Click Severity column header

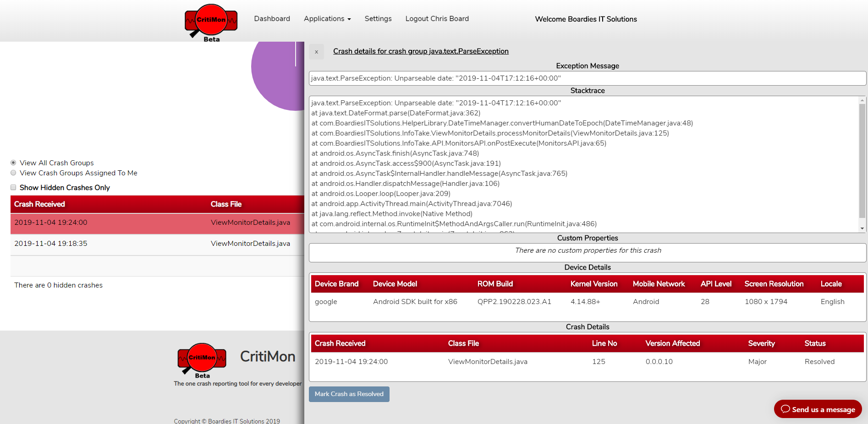click(x=762, y=343)
